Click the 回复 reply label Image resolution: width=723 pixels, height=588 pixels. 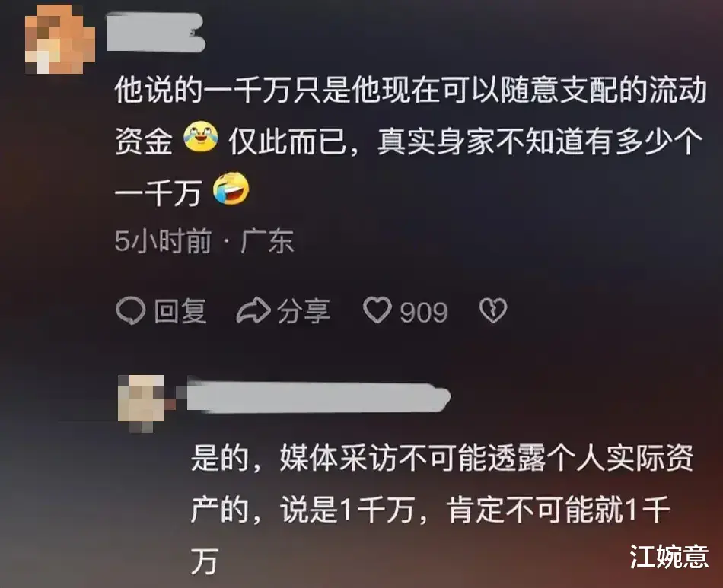click(x=180, y=311)
